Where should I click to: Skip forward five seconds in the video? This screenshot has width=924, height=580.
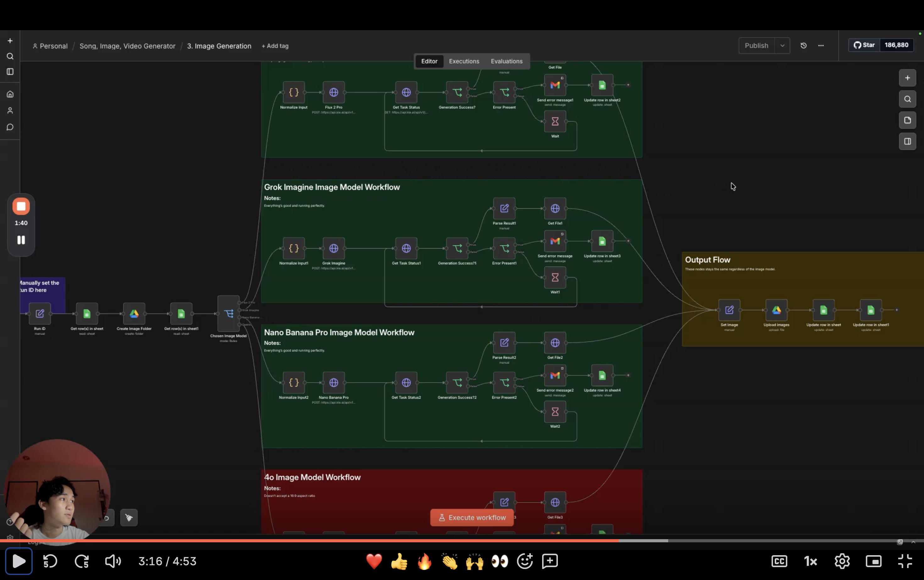pyautogui.click(x=82, y=561)
